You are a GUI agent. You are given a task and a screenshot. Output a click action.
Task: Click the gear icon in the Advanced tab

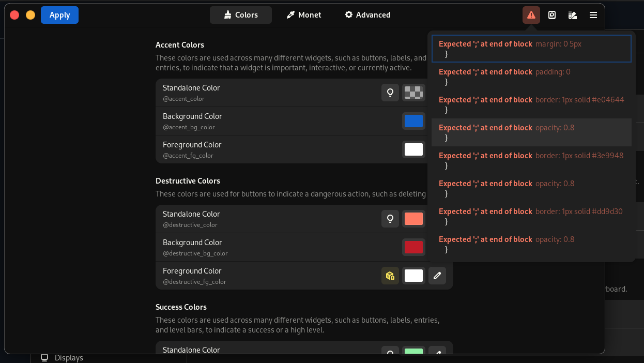(x=349, y=15)
